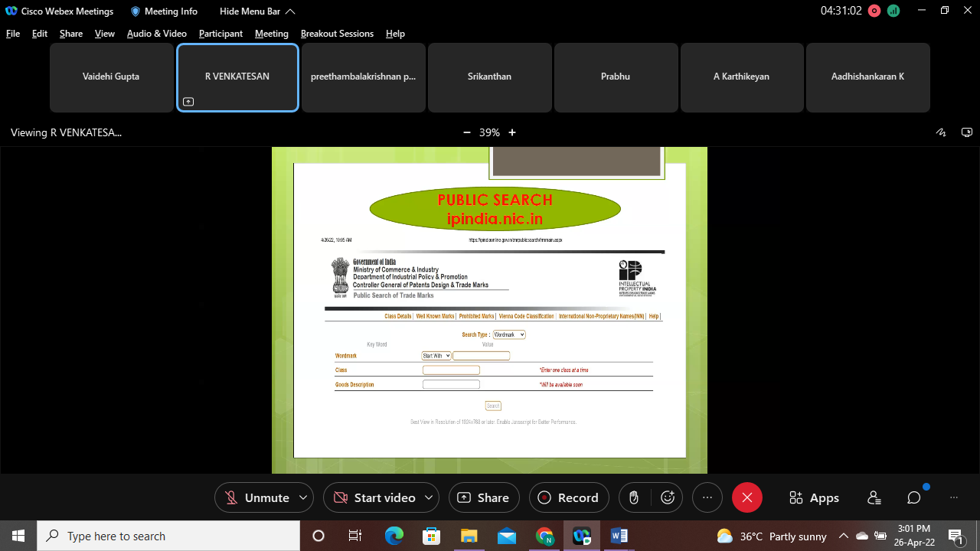
Task: Click connection status green icon
Action: tap(893, 11)
